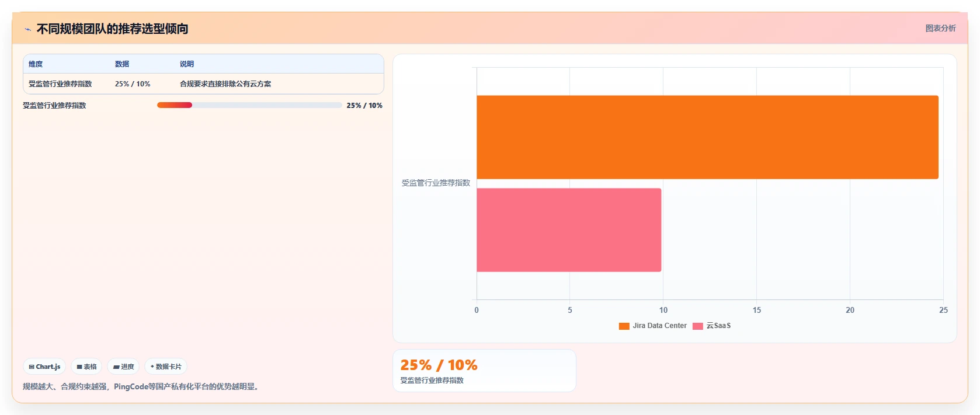Click the 受监管行业推荐指数 caption in the data card
This screenshot has height=415, width=980.
pyautogui.click(x=432, y=381)
